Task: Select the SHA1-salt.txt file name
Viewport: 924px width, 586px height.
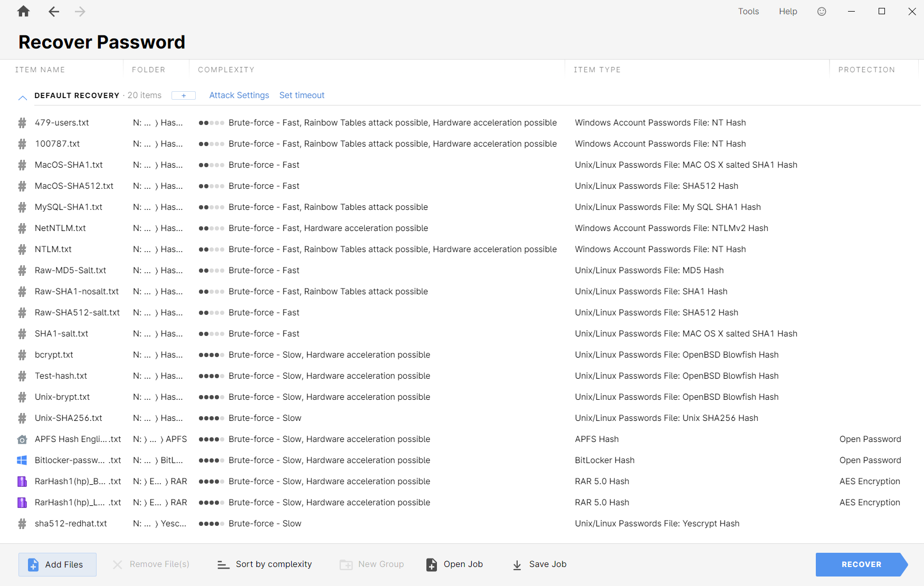Action: (61, 334)
